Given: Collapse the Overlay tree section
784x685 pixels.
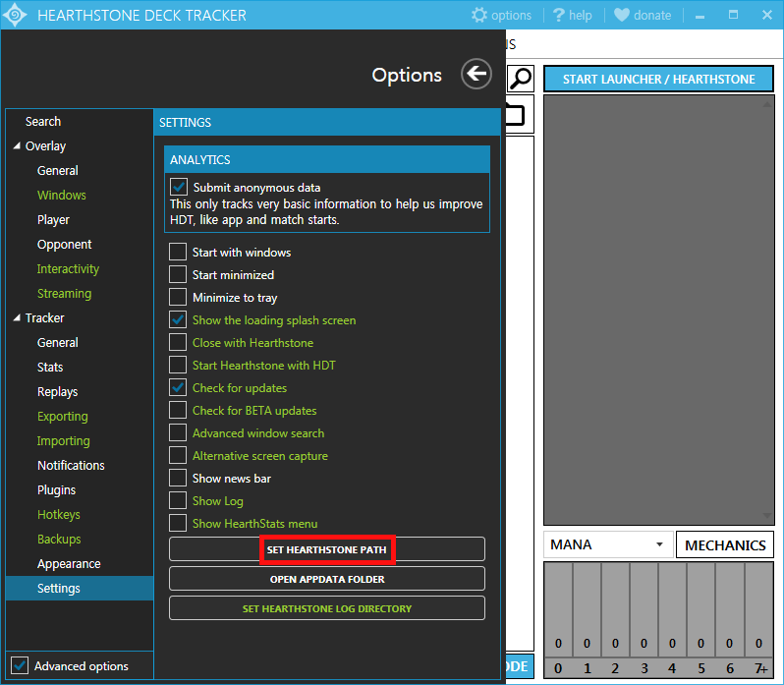Looking at the screenshot, I should click(x=17, y=146).
